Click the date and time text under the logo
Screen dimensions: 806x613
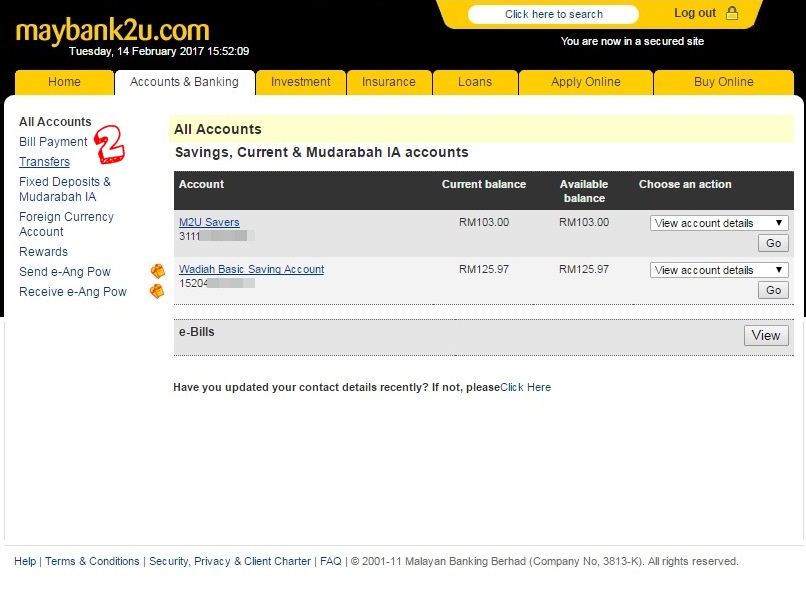pos(159,51)
